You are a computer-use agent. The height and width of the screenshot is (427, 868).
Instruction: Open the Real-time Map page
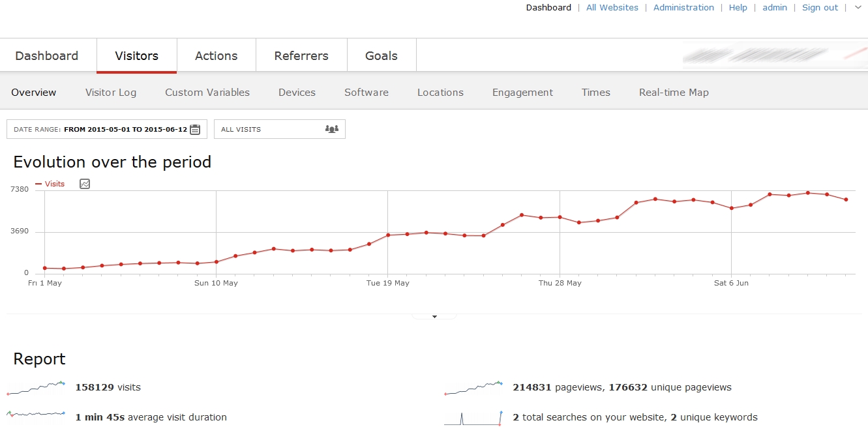point(674,93)
